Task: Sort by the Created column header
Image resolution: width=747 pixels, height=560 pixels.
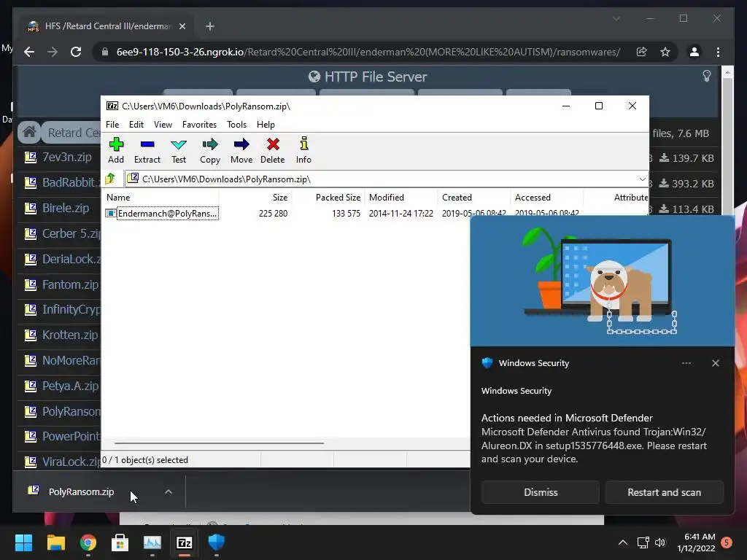Action: point(474,197)
